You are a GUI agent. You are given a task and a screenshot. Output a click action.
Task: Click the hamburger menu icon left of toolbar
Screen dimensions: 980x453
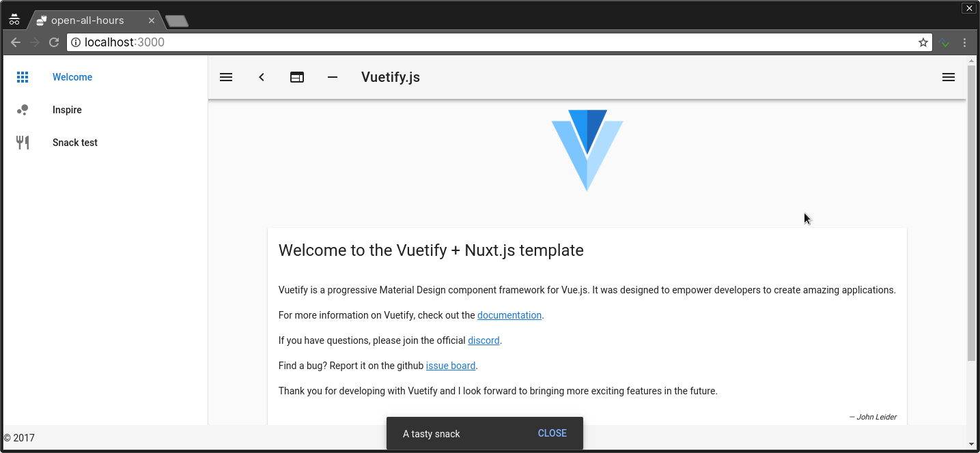[226, 77]
